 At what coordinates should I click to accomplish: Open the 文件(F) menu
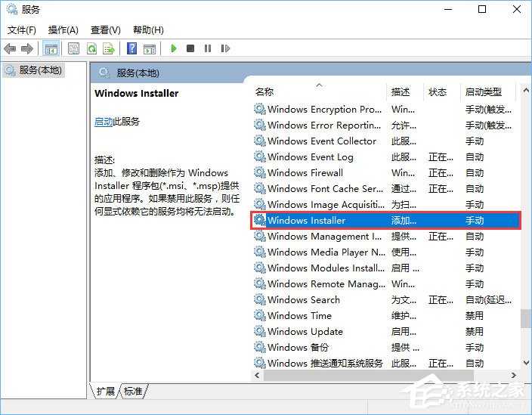coord(22,30)
